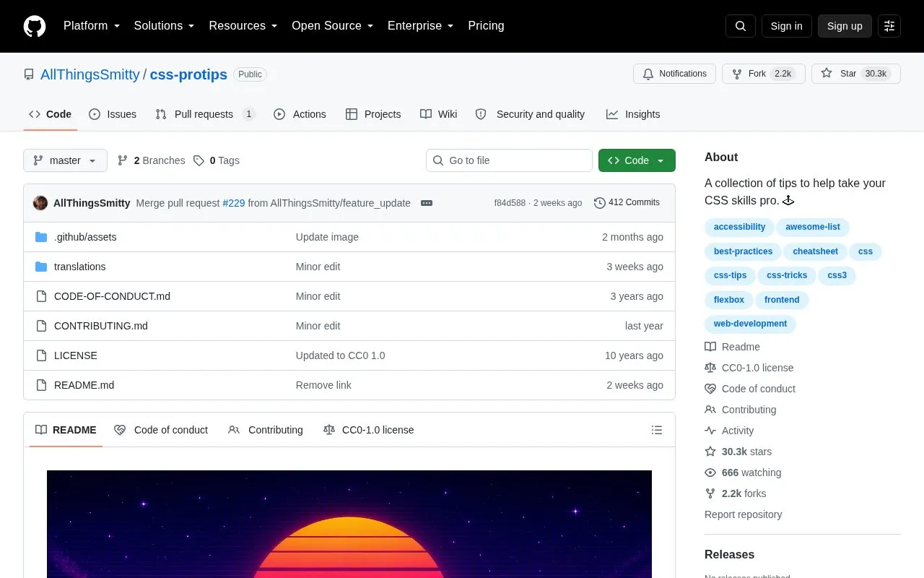Select the Code of conduct README tab
The height and width of the screenshot is (578, 924).
pyautogui.click(x=161, y=430)
